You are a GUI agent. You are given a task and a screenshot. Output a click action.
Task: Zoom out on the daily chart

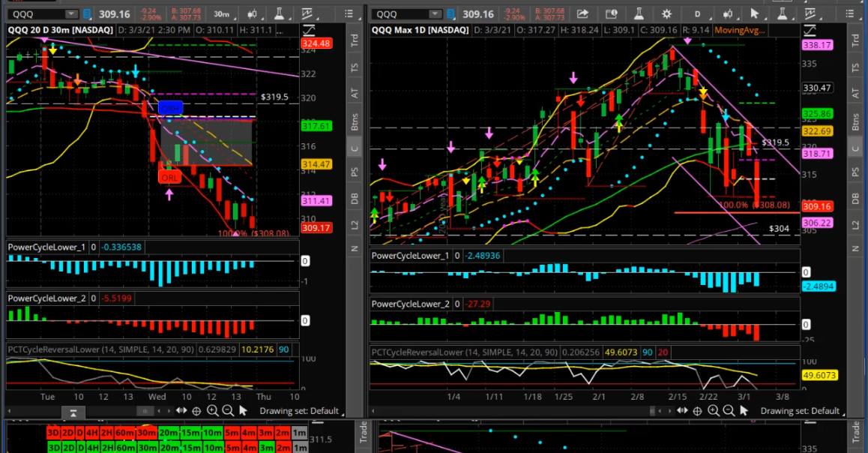click(x=729, y=411)
